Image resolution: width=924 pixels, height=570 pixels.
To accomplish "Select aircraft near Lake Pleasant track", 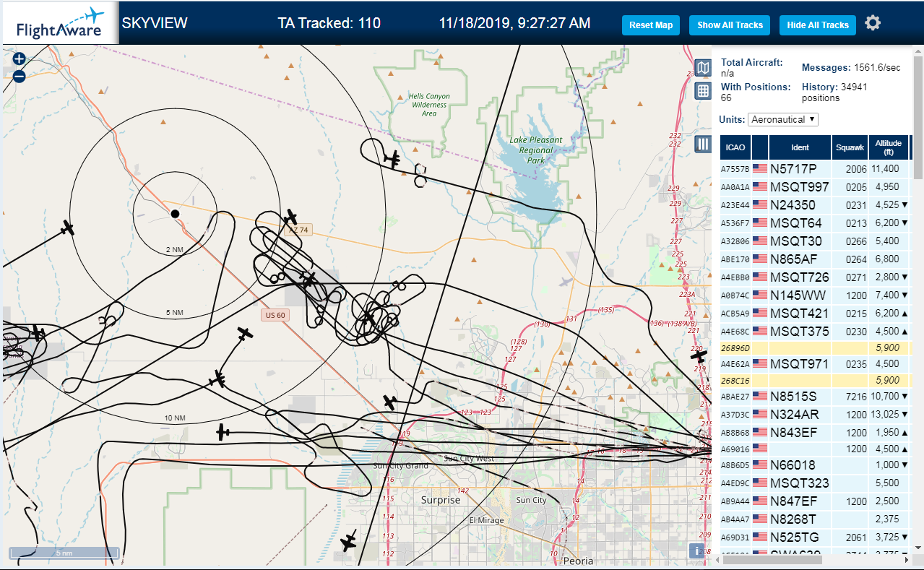I will (x=392, y=158).
